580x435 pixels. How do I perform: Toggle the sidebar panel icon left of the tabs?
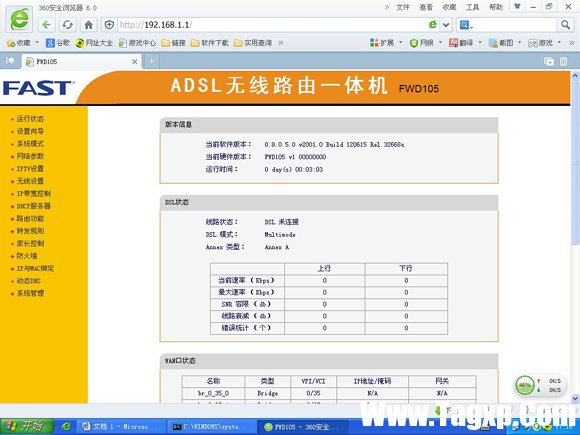point(10,60)
